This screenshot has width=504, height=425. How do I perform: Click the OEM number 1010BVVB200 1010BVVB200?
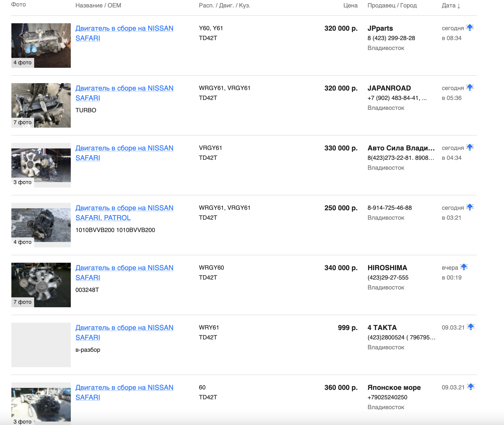pyautogui.click(x=115, y=230)
